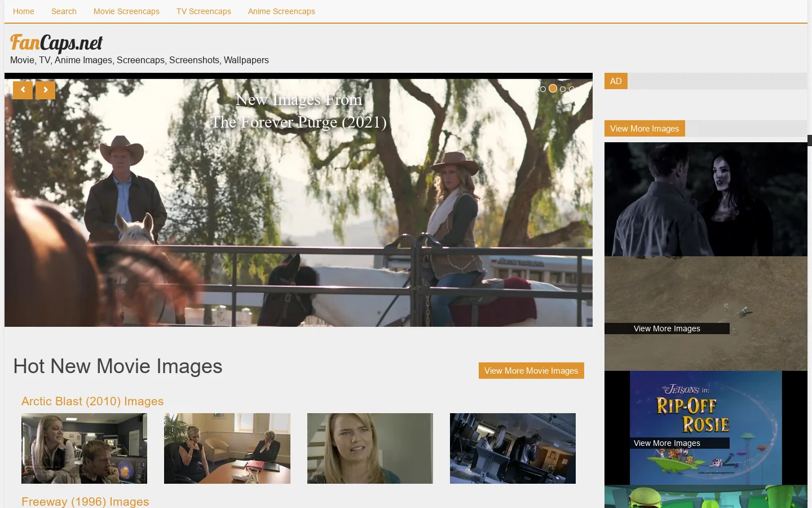Open the Freeway (1996) Images link
The height and width of the screenshot is (508, 812).
coord(85,502)
